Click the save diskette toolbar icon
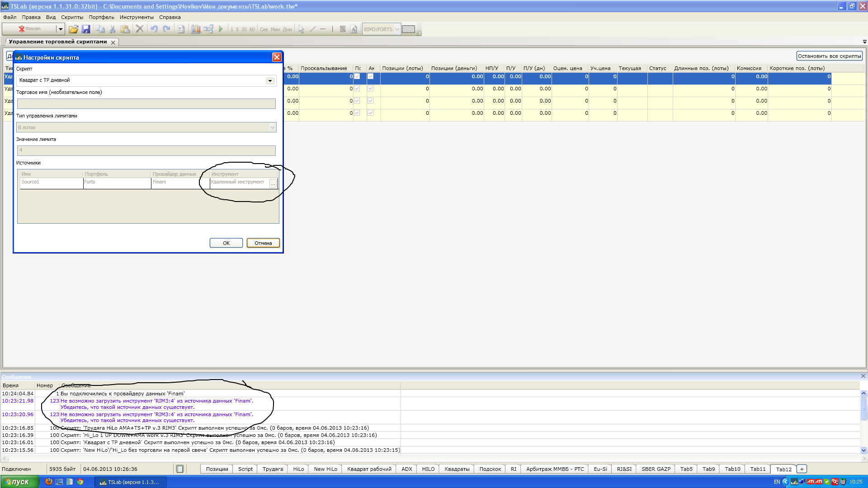The height and width of the screenshot is (488, 868). (86, 29)
